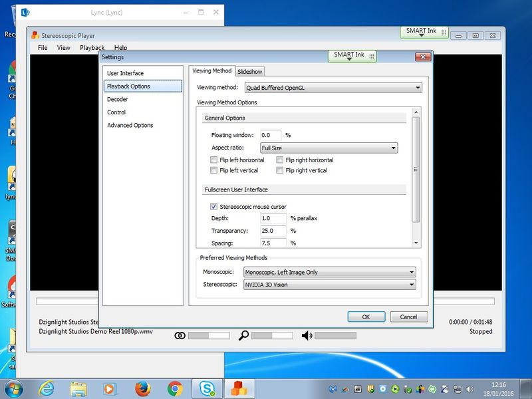The width and height of the screenshot is (532, 399).
Task: Click the Windows Start button
Action: tap(13, 388)
